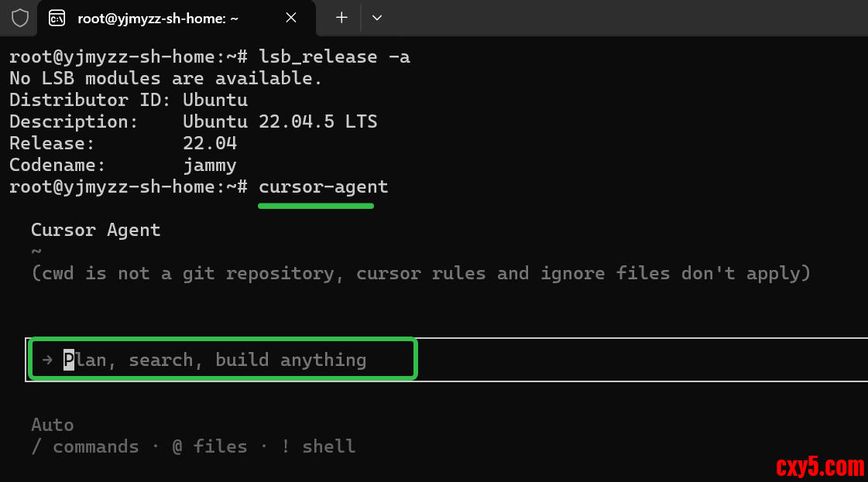
Task: Click the "/ commands" hint
Action: pyautogui.click(x=85, y=446)
